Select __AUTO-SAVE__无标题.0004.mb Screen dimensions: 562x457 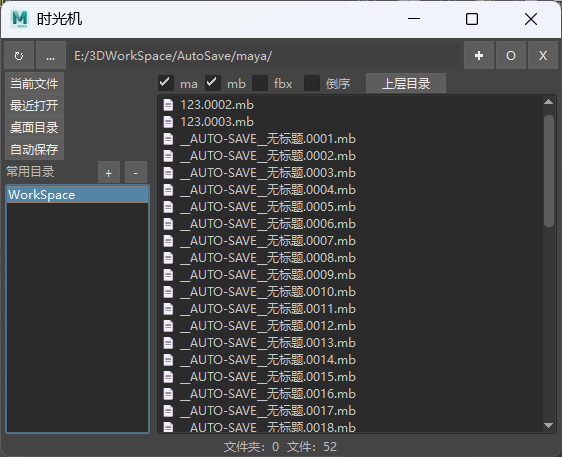[x=268, y=190]
